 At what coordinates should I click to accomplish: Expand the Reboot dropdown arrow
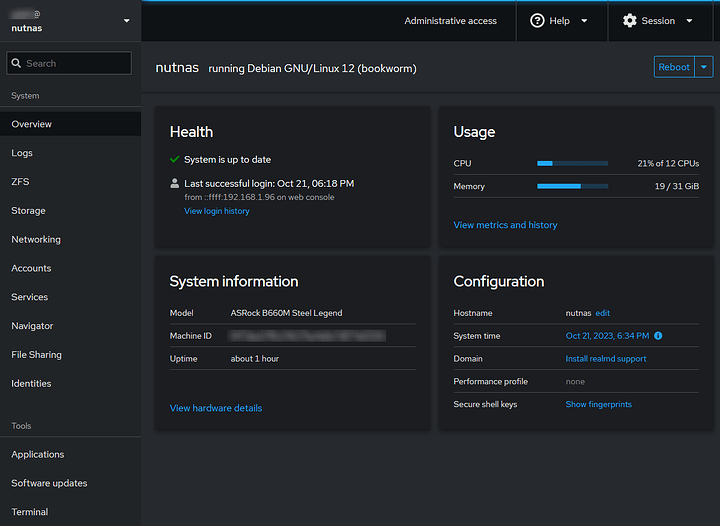(704, 67)
